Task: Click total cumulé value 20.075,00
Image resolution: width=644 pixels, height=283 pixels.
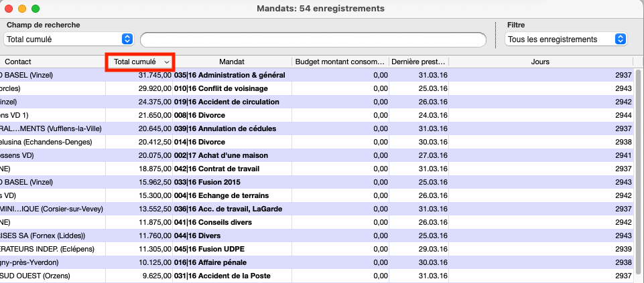Action: tap(155, 155)
